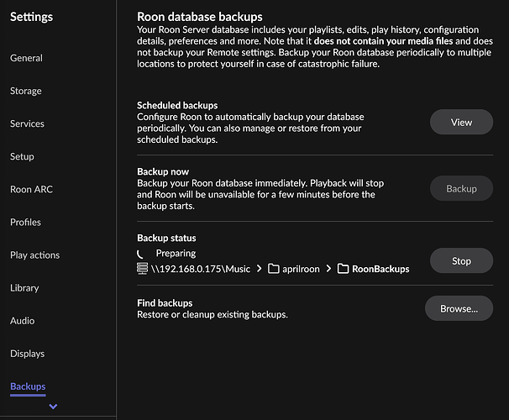
Task: Click chevron between aprilroon and RoonBackups
Action: 328,269
